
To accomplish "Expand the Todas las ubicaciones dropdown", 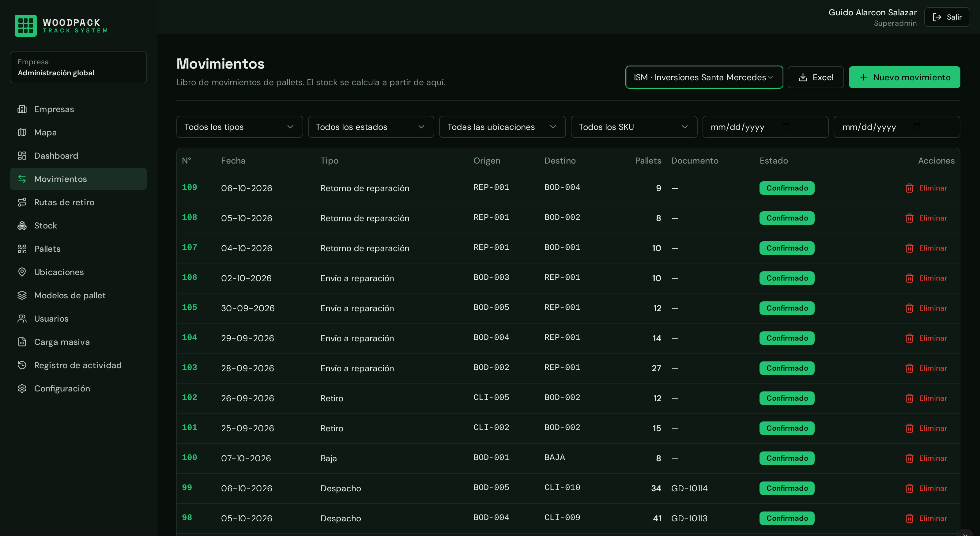I will 502,127.
